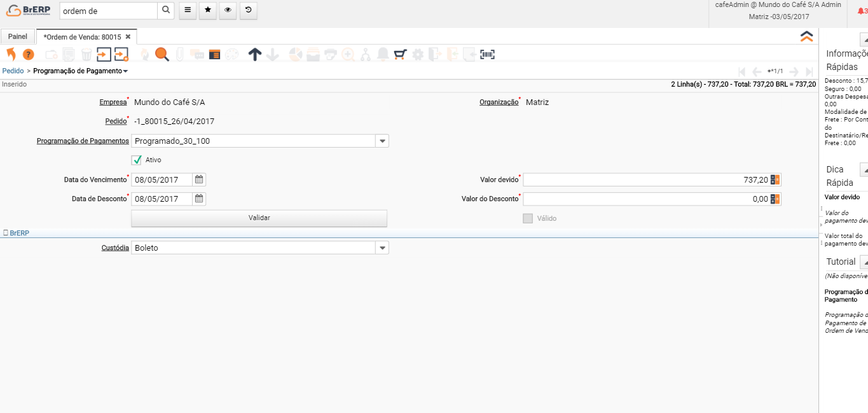The image size is (868, 413).
Task: Click the Archive drawer icon
Action: [x=313, y=55]
